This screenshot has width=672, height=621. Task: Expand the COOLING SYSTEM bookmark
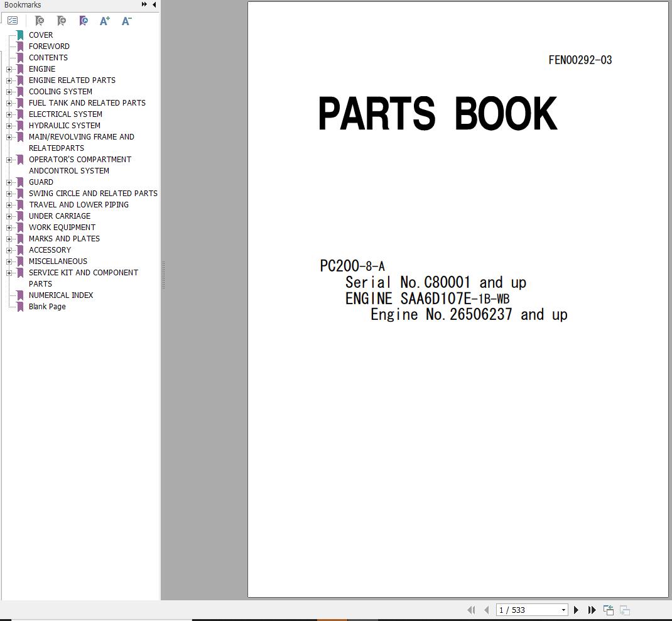click(x=9, y=92)
